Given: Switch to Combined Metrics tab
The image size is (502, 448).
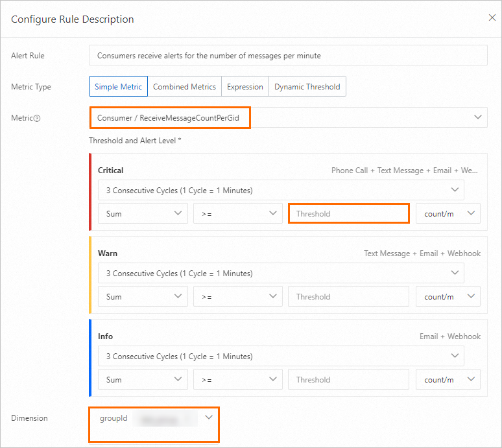Looking at the screenshot, I should (184, 87).
